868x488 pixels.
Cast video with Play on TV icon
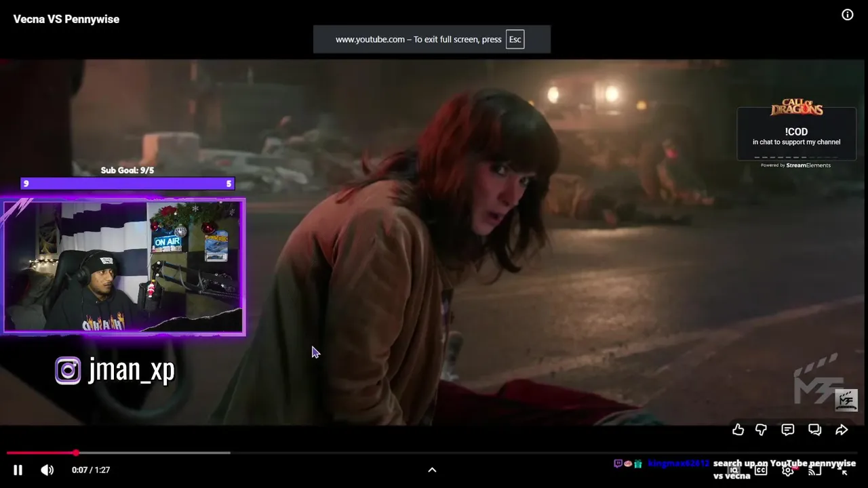click(x=815, y=470)
